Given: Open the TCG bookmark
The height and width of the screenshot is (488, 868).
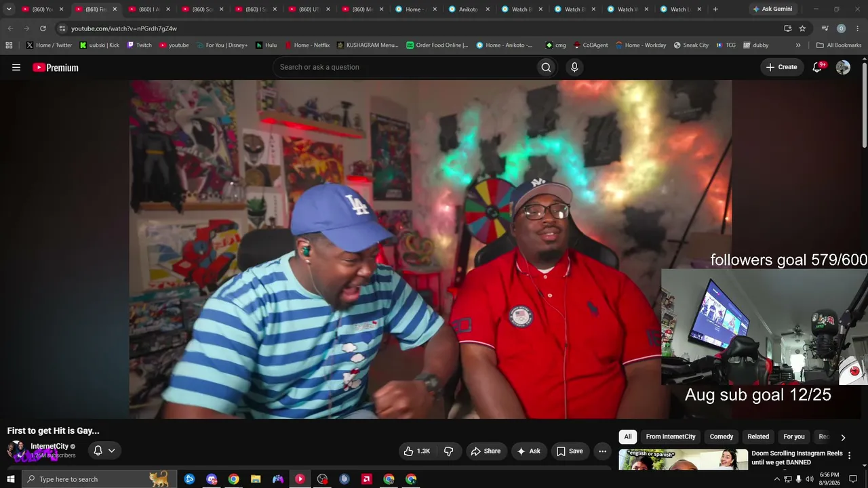Looking at the screenshot, I should [725, 45].
